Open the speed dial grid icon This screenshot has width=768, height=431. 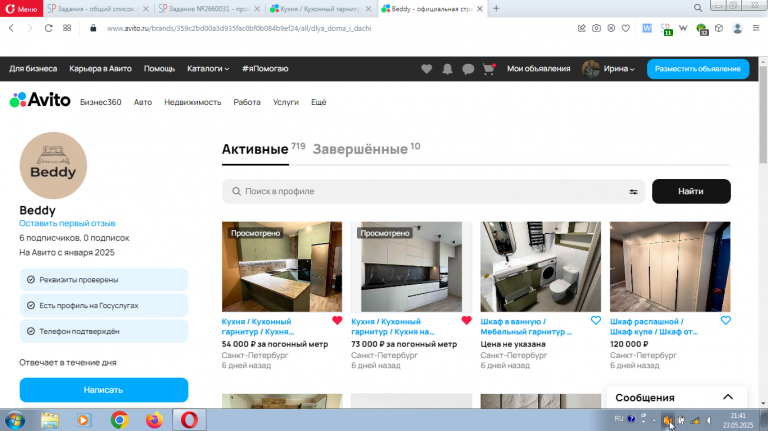67,28
